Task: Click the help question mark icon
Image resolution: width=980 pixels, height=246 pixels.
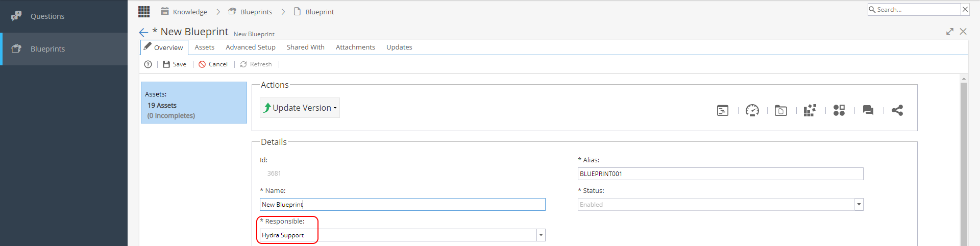Action: (148, 64)
